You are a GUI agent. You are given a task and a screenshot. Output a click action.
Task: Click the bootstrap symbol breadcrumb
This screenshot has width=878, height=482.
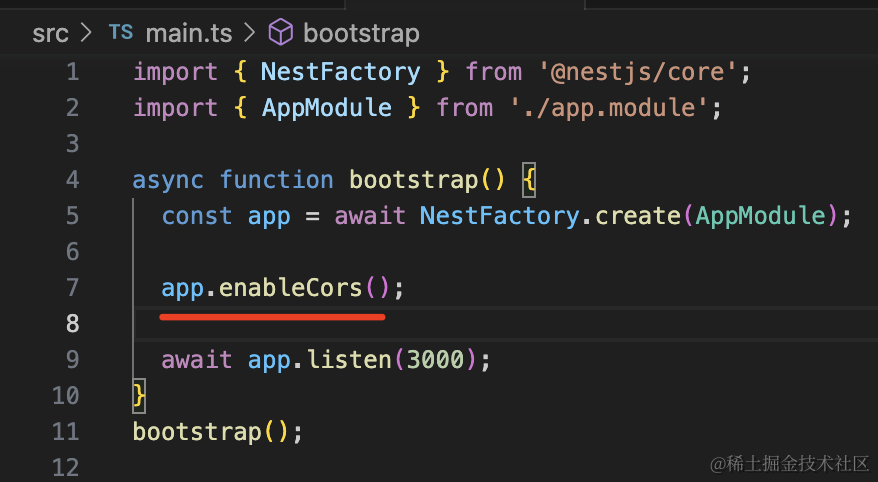coord(361,34)
